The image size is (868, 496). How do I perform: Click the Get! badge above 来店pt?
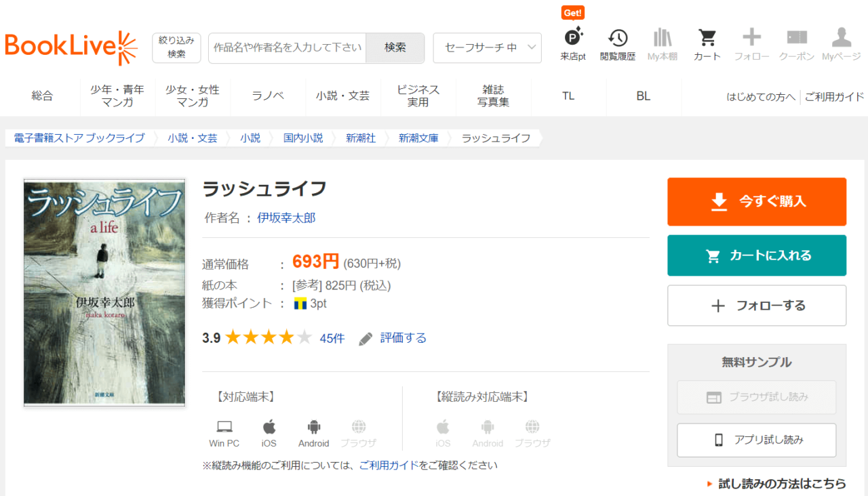coord(573,13)
